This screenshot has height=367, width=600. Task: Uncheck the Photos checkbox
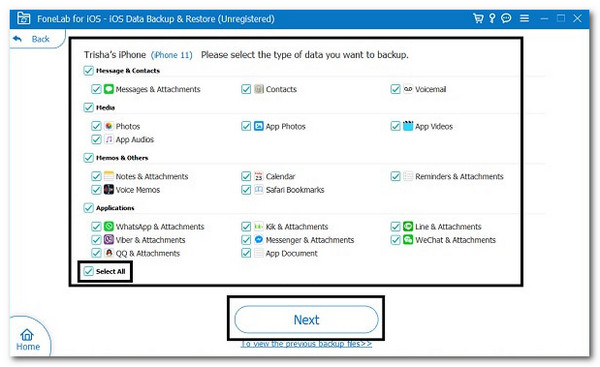[96, 126]
